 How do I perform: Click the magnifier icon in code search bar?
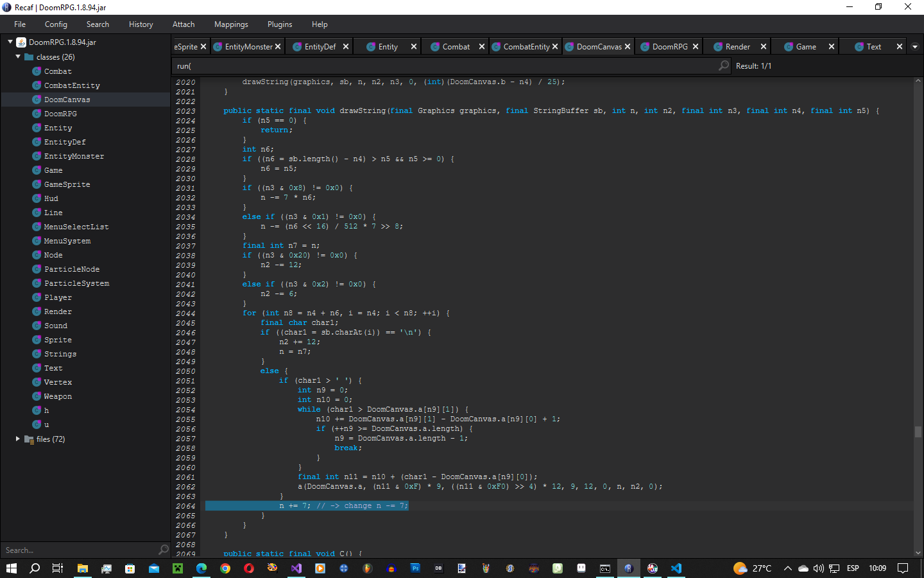[x=724, y=66]
